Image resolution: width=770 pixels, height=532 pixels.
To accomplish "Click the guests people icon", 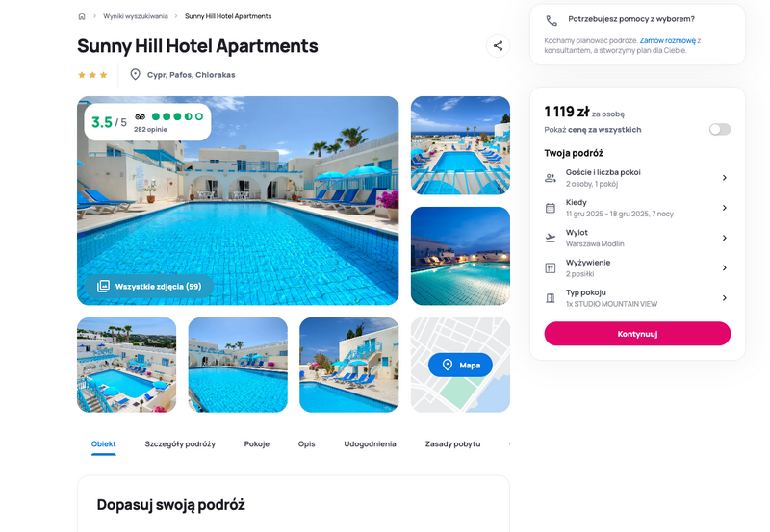I will click(551, 178).
